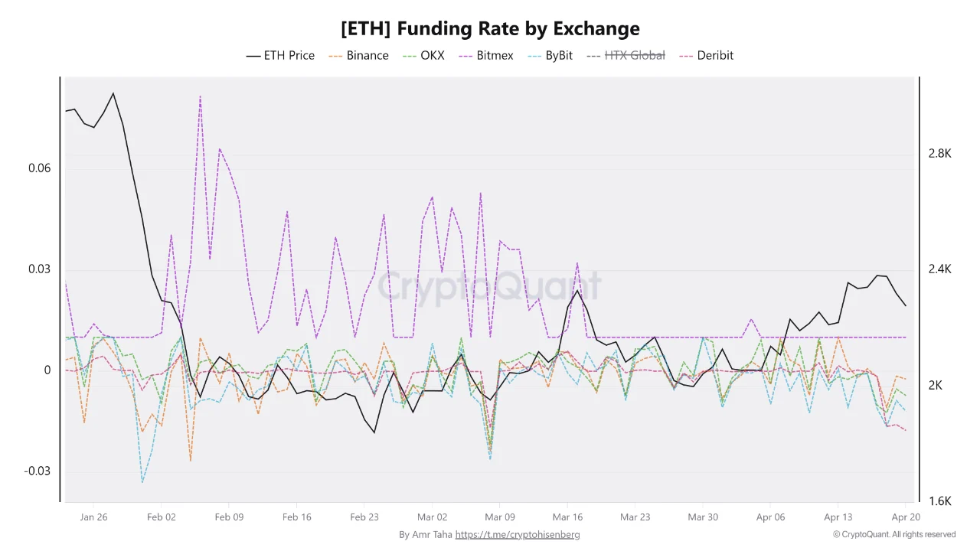Viewport: 980px width, 551px height.
Task: Click the tallest purple Bitmex spike
Action: pos(200,97)
